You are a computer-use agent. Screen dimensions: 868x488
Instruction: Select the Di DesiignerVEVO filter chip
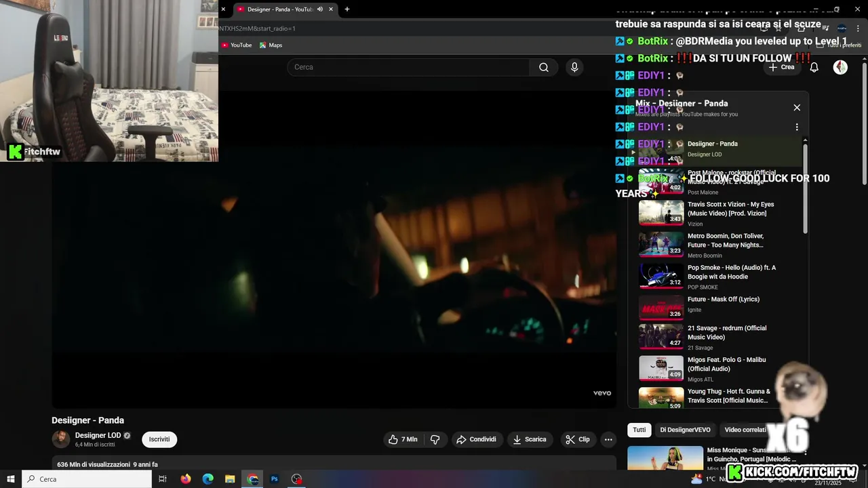685,430
